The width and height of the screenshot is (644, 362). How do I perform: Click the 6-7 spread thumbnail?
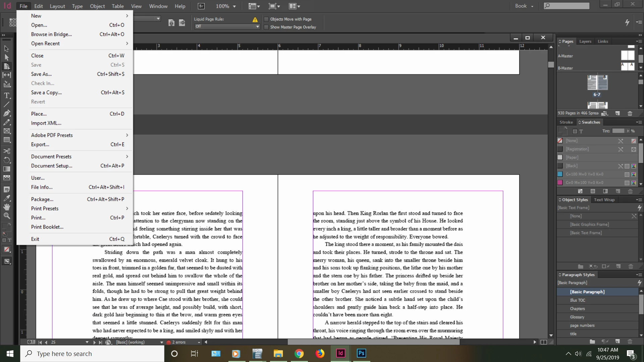[597, 83]
